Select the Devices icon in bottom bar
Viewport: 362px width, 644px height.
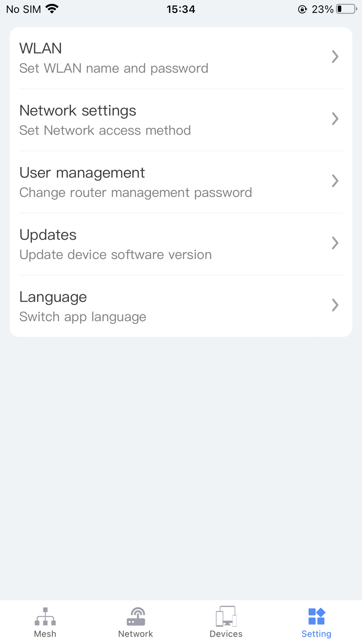tap(226, 616)
